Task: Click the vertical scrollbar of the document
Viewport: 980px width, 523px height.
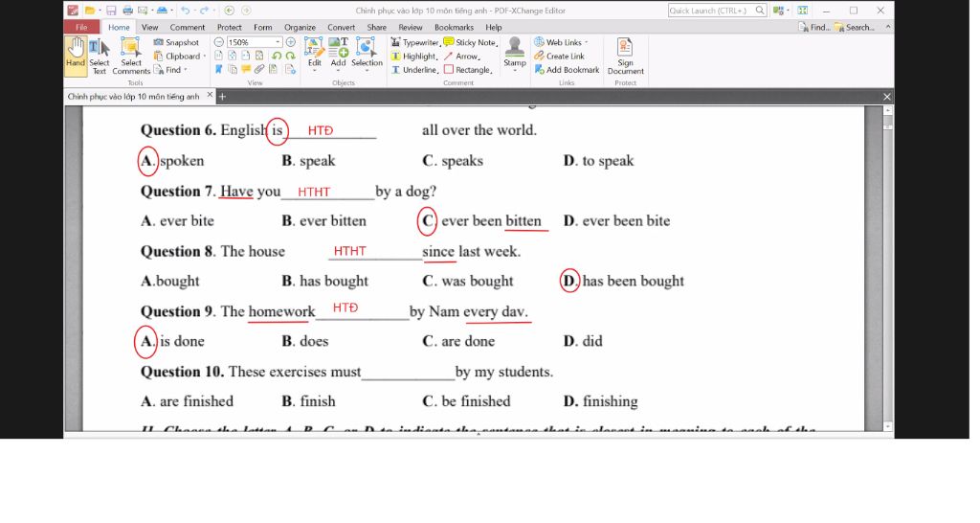Action: pyautogui.click(x=887, y=269)
